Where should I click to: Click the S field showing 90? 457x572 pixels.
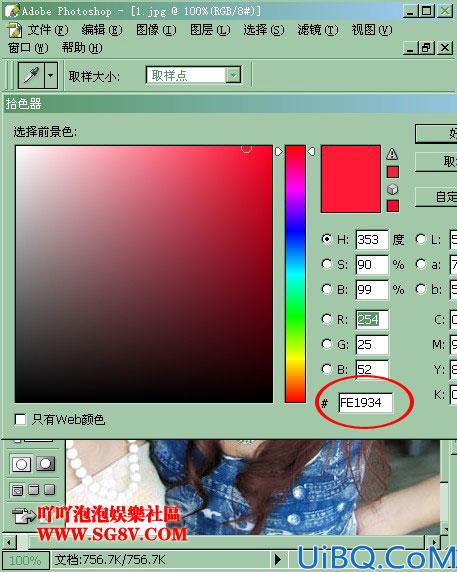pyautogui.click(x=372, y=264)
